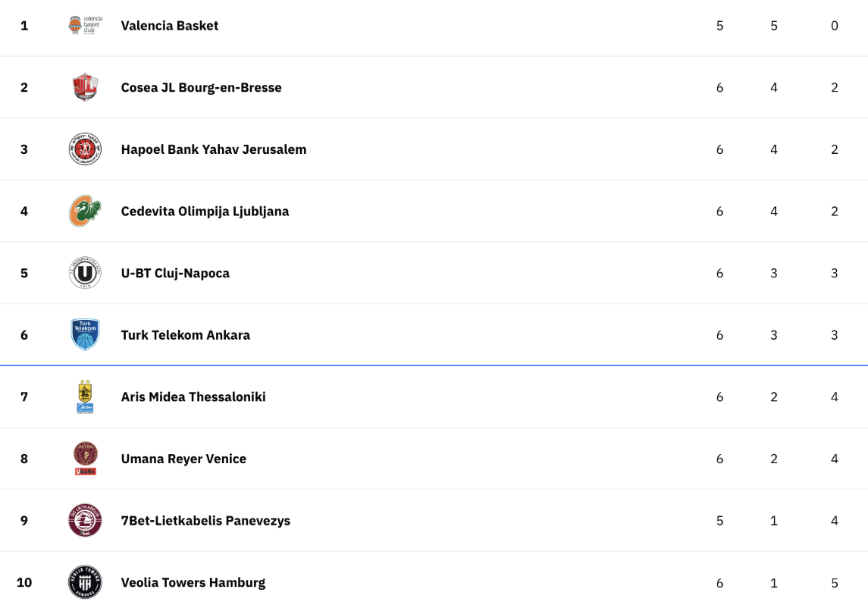Click the Cosea JL Bourg-en-Bresse logo
The width and height of the screenshot is (868, 608).
click(85, 87)
